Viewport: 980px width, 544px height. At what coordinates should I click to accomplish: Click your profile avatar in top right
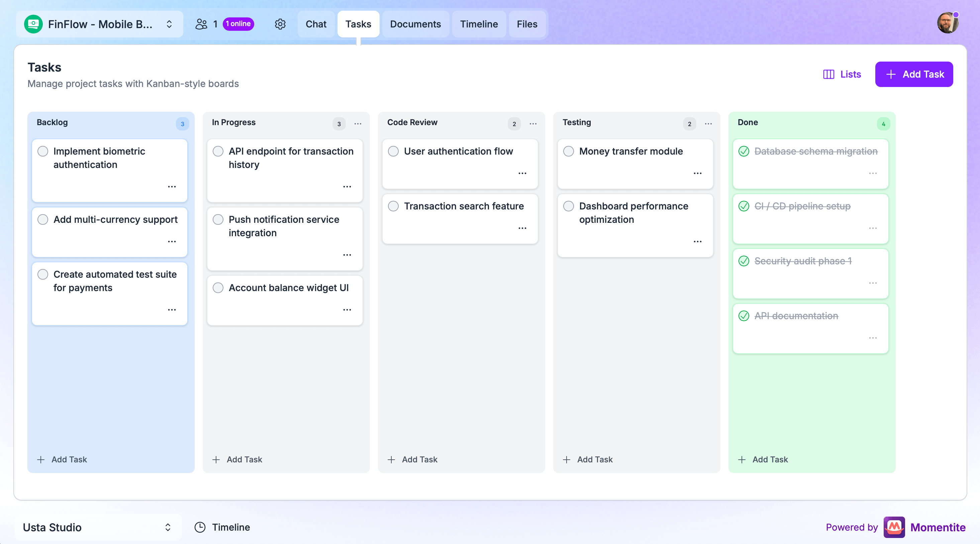948,22
